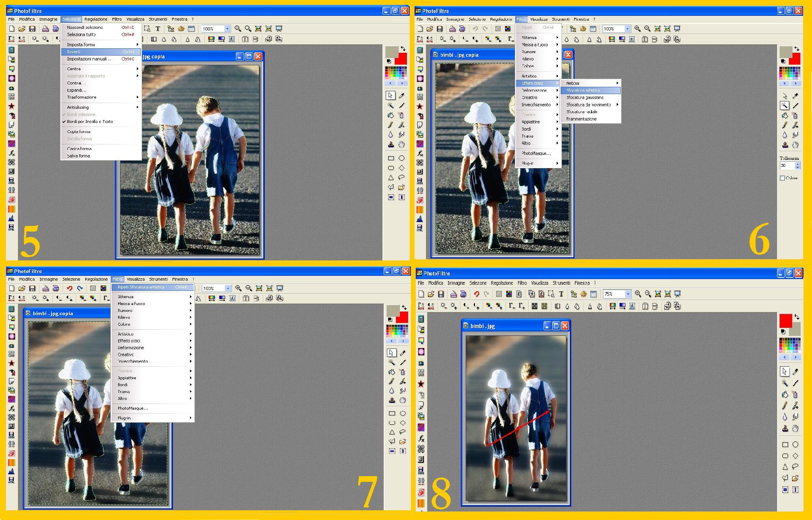The height and width of the screenshot is (520, 812).
Task: Click the red foreground swatch beside bimbi.jpg
Action: 785,320
